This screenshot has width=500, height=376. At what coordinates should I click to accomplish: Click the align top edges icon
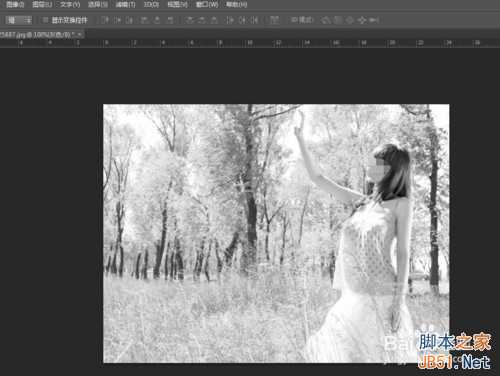(105, 20)
